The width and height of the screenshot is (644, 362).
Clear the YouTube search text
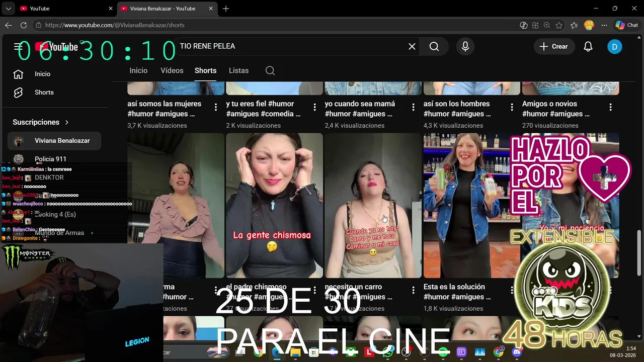(x=412, y=46)
